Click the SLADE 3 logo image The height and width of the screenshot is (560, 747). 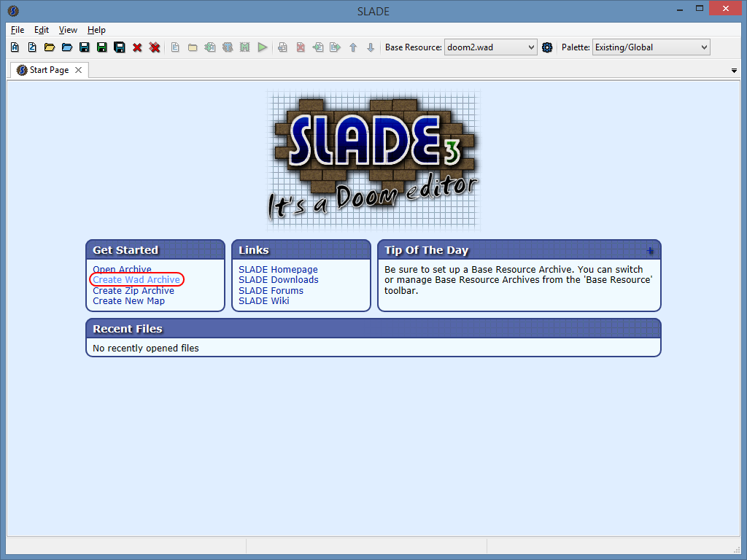coord(373,160)
